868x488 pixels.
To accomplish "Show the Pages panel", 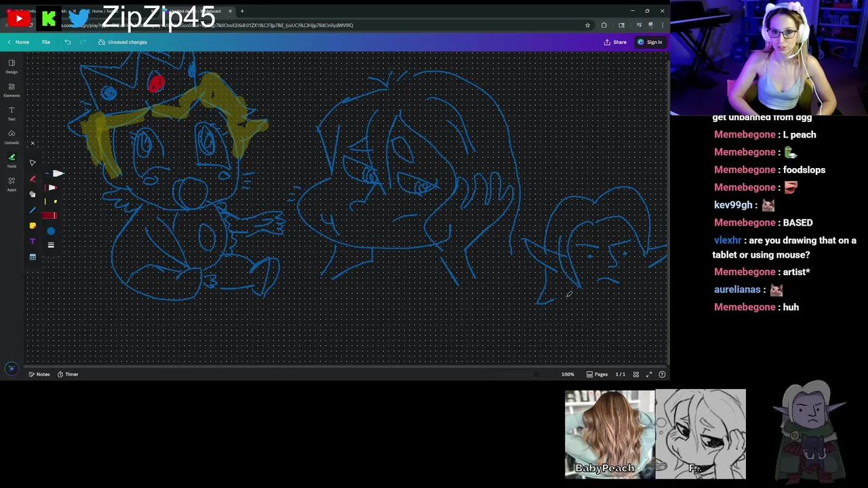I will coord(597,374).
